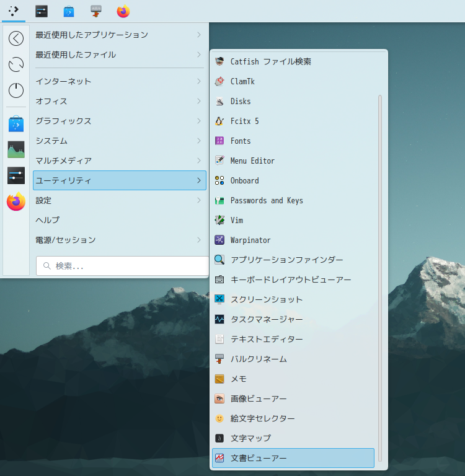
Task: Click the Firefox icon in the top panel
Action: (123, 11)
